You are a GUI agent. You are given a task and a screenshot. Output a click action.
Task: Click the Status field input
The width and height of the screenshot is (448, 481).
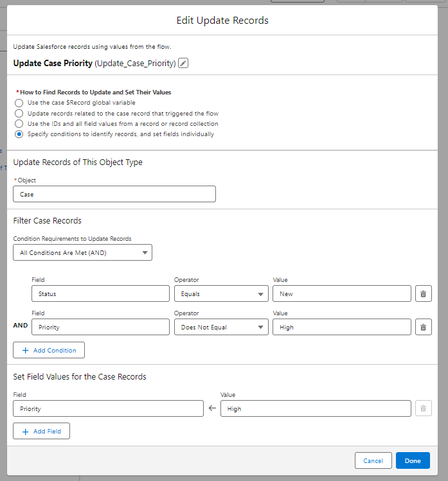click(100, 293)
